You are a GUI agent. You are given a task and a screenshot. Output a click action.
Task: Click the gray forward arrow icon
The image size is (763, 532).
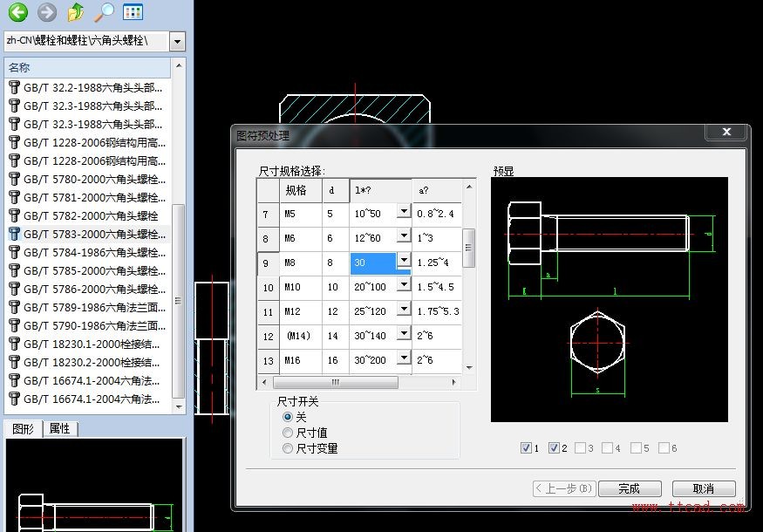tap(47, 12)
